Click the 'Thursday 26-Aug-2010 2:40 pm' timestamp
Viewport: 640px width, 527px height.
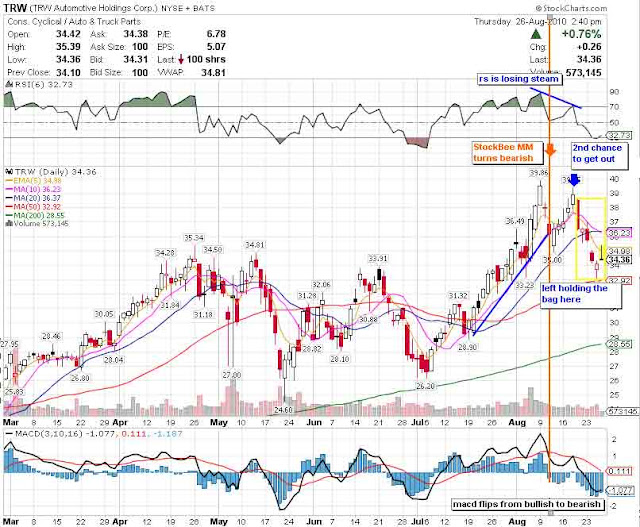(538, 22)
